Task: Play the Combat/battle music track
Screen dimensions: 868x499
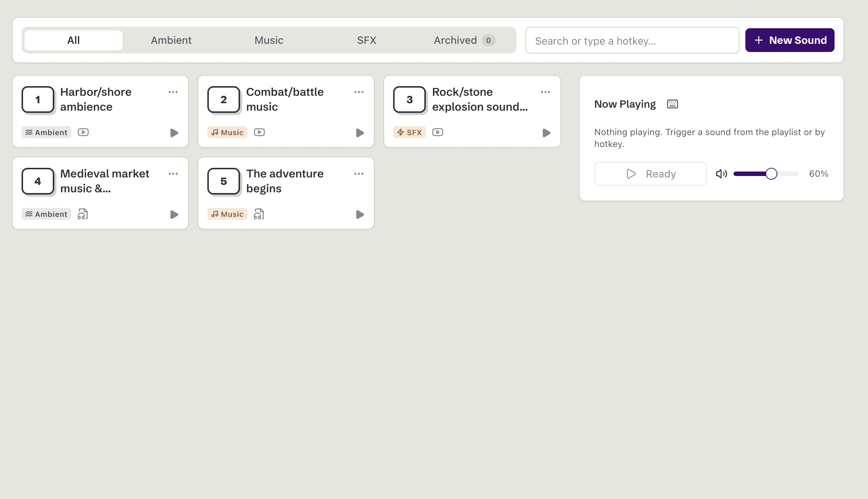Action: tap(360, 133)
